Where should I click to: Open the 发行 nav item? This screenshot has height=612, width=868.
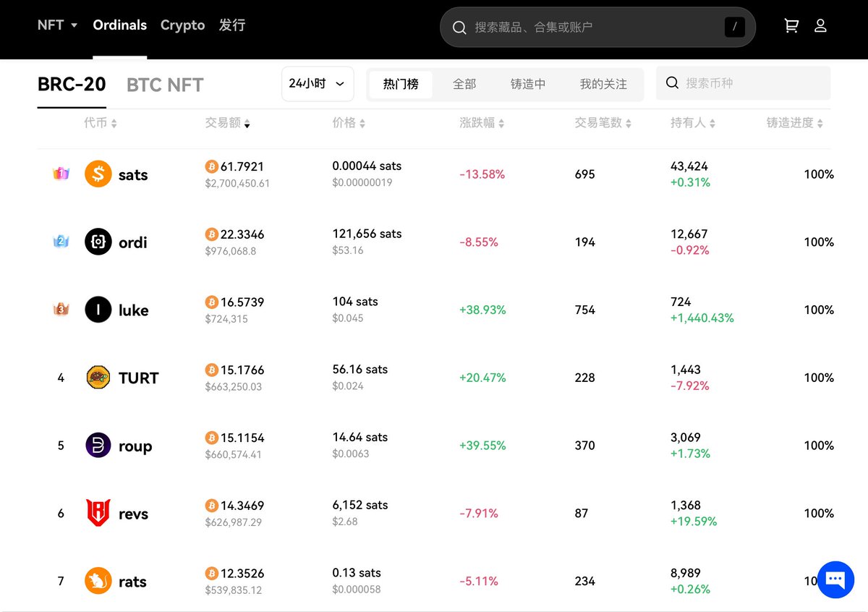pyautogui.click(x=232, y=25)
